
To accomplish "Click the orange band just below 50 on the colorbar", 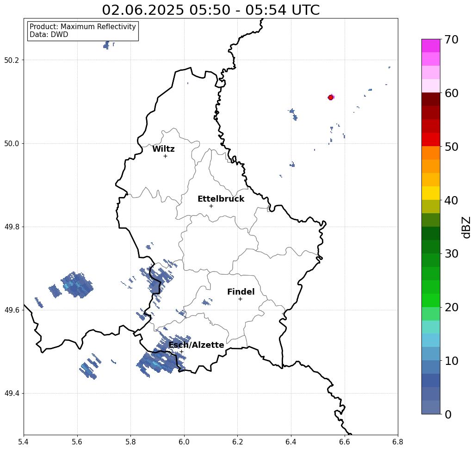I will point(431,153).
